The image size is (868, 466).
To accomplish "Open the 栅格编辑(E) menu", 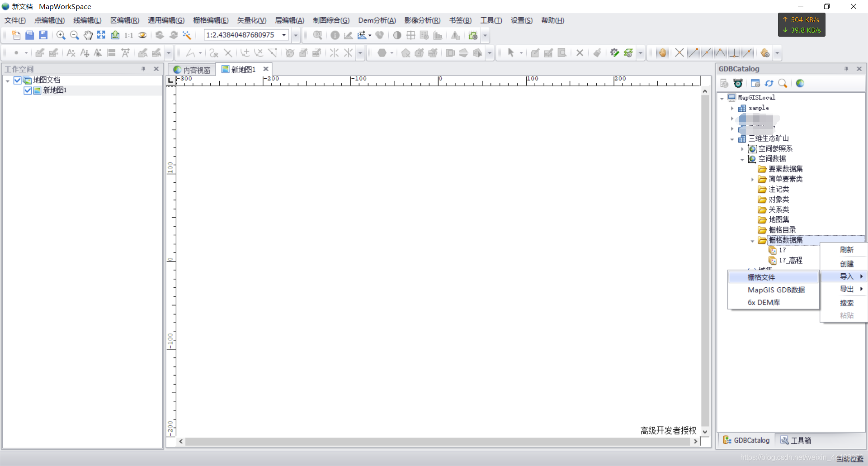I will pos(211,20).
